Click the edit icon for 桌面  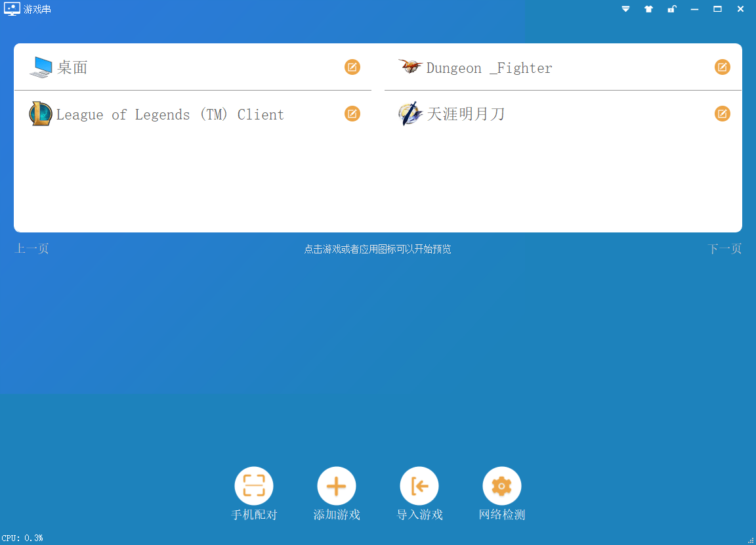click(352, 67)
